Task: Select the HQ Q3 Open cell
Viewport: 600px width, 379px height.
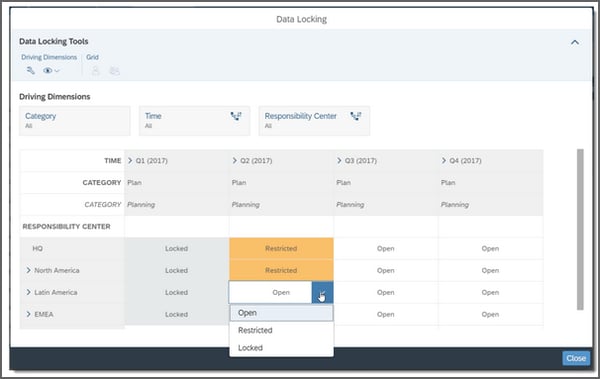Action: pos(386,248)
